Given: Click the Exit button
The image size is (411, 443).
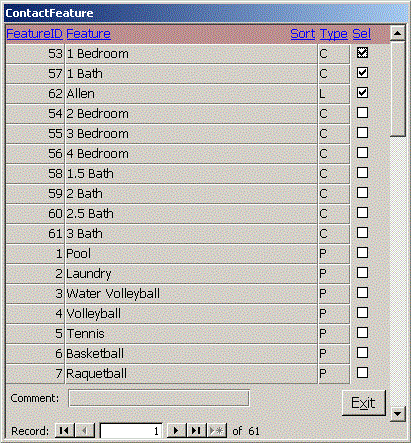Looking at the screenshot, I should pos(363,403).
